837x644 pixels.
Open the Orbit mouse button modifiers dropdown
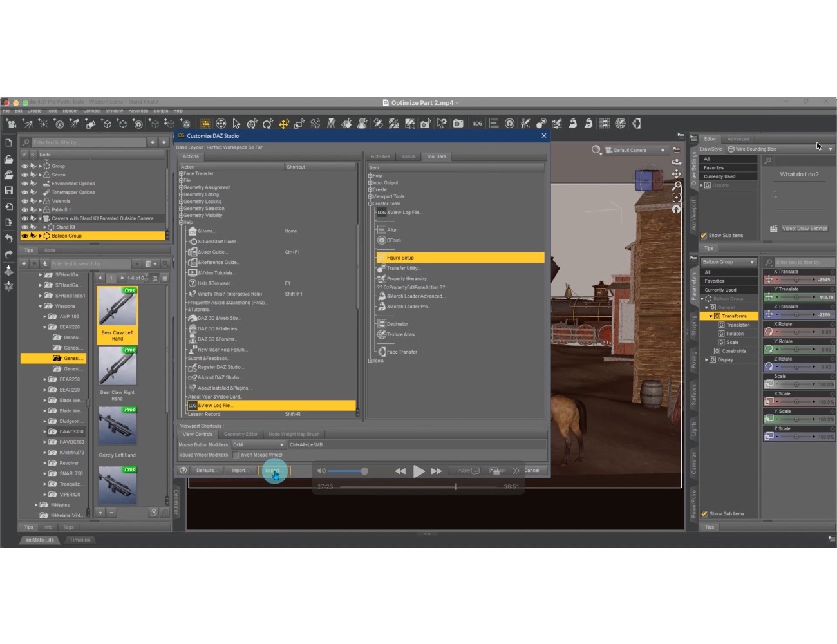pyautogui.click(x=258, y=445)
